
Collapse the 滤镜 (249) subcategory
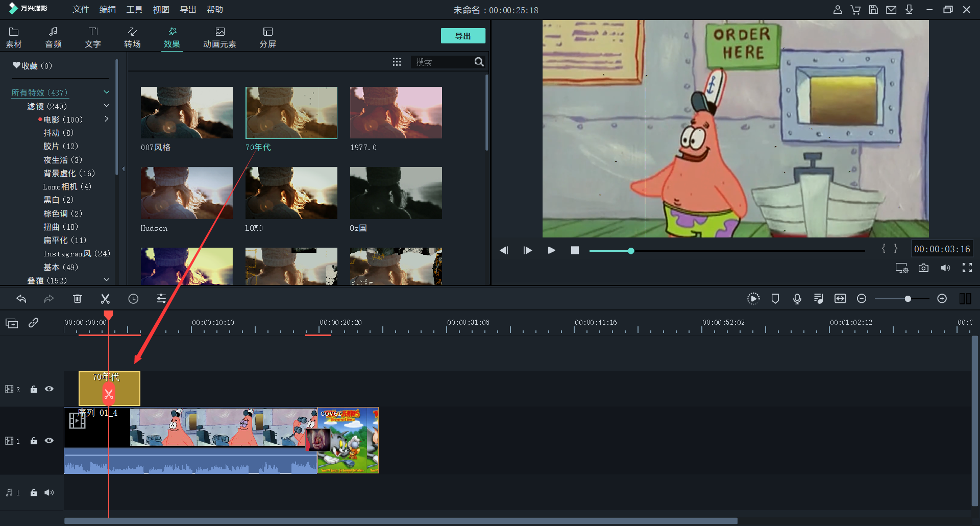coord(107,106)
